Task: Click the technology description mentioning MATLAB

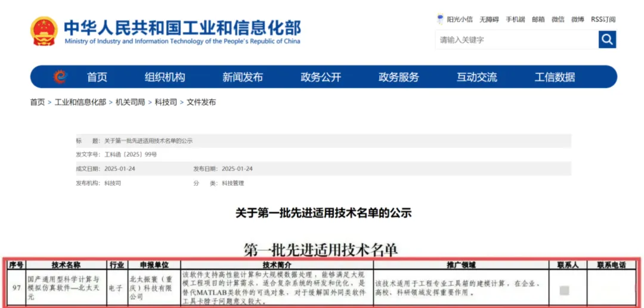Action: coord(277,288)
